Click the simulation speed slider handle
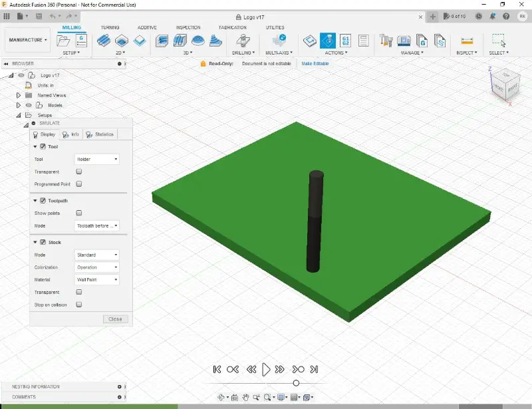 tap(296, 383)
